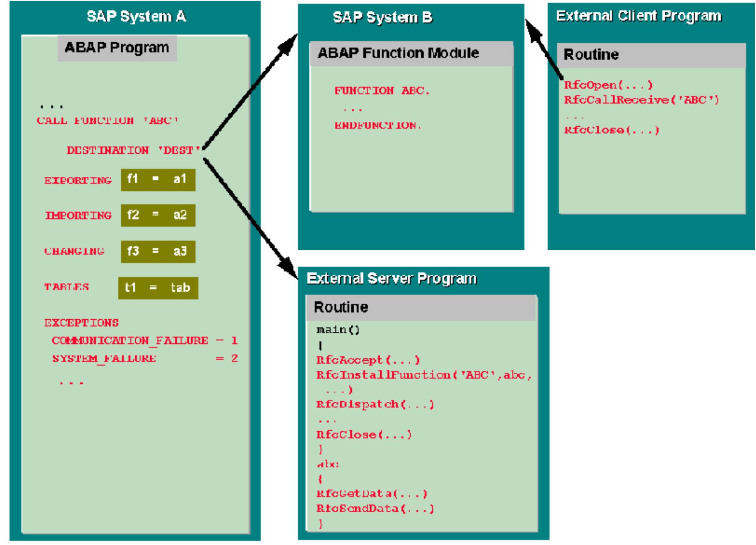Click RfcClose(...) in External Client Program
This screenshot has height=545, width=756.
(x=612, y=130)
